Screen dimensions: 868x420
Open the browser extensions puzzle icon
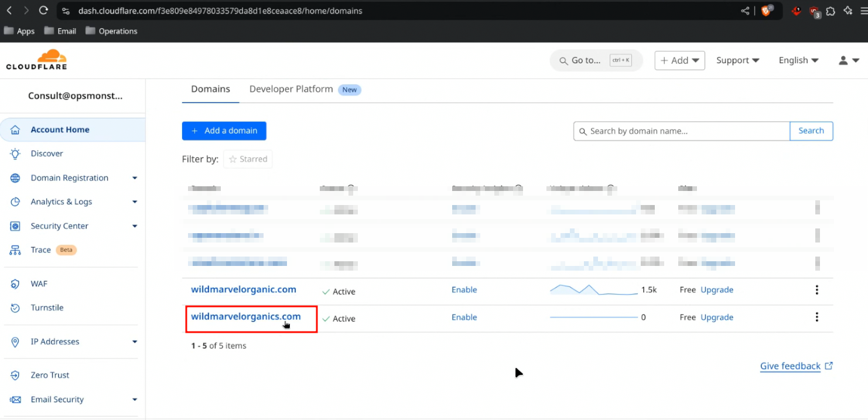coord(831,11)
